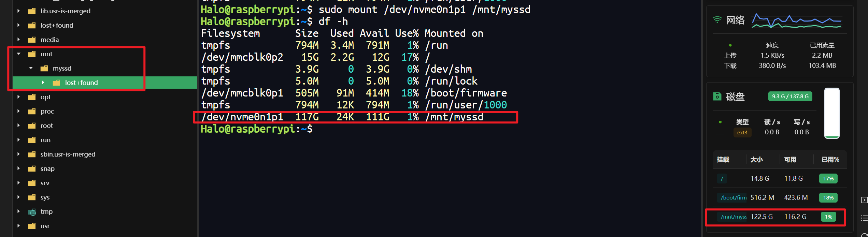Click the /mnt/myssd mount path row

pyautogui.click(x=733, y=217)
